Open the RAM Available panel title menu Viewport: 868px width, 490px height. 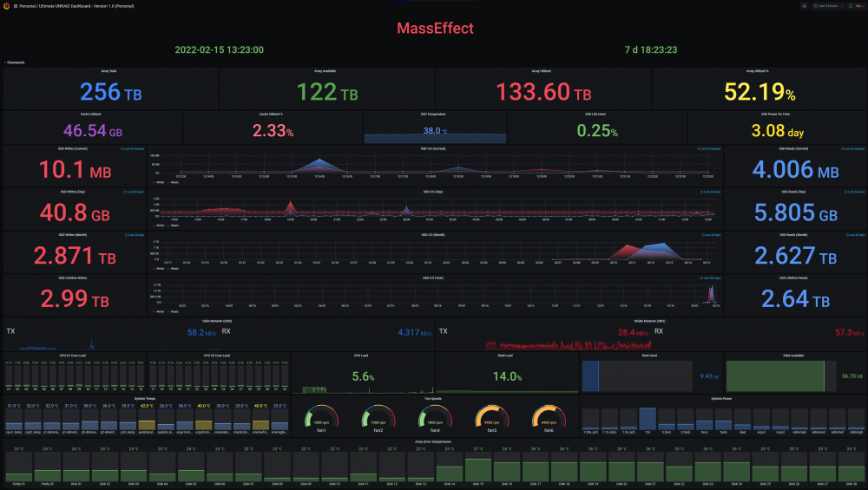click(x=793, y=356)
